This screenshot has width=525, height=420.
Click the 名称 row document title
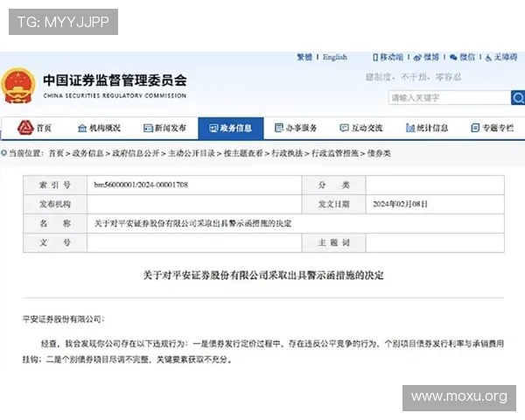click(192, 223)
